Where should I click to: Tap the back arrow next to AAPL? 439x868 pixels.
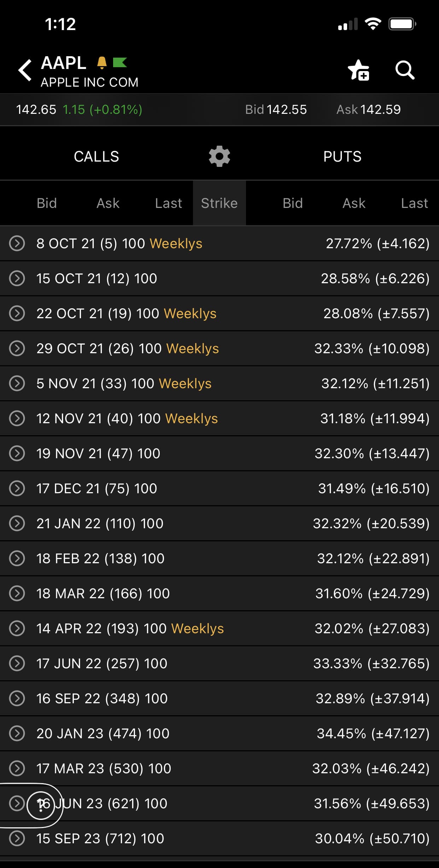(x=25, y=70)
